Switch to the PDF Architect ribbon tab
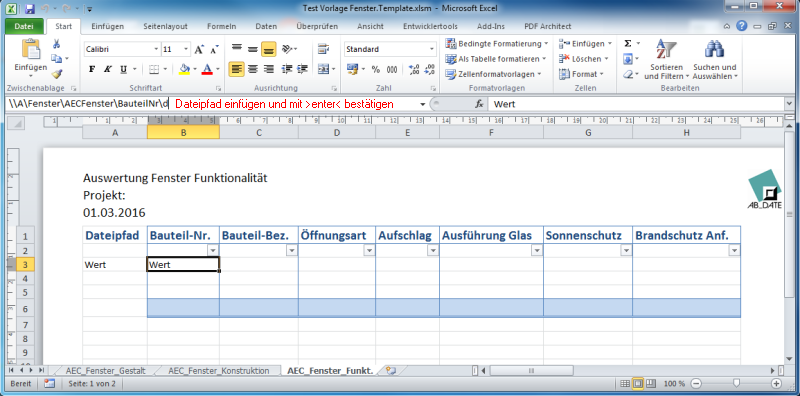Image resolution: width=800 pixels, height=396 pixels. tap(548, 27)
